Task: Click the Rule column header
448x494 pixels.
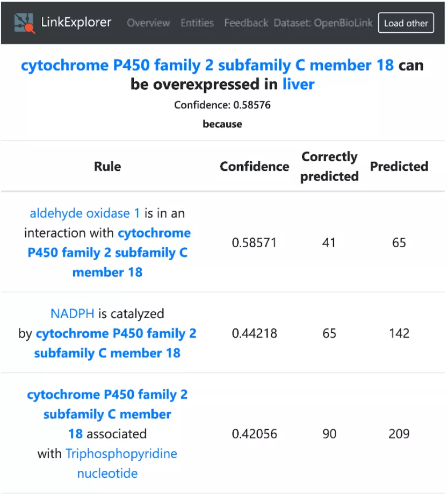Action: pyautogui.click(x=107, y=166)
